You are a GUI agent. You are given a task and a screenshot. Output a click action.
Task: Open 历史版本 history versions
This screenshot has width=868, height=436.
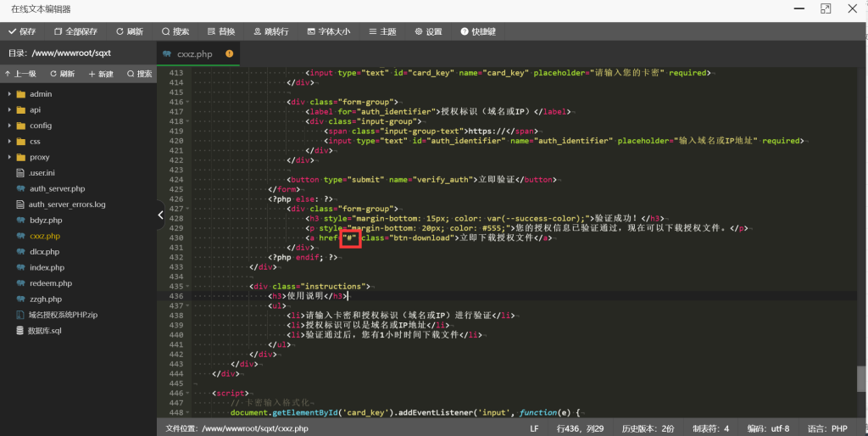point(648,428)
